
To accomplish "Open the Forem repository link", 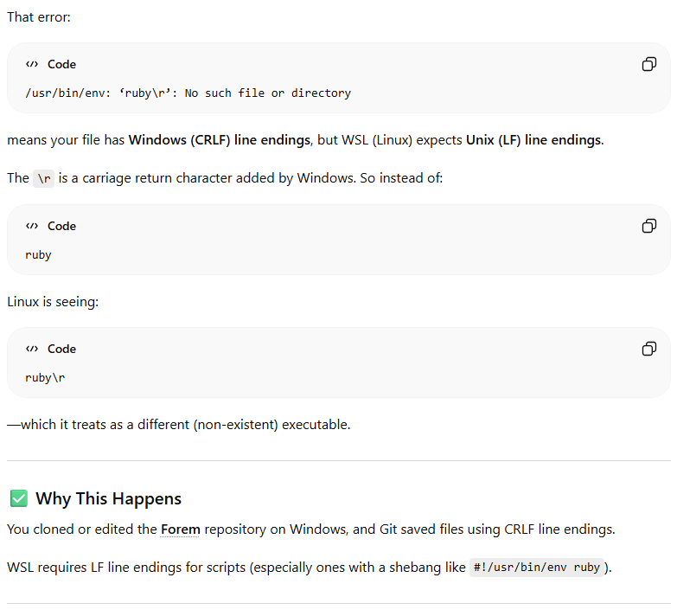I will [x=181, y=529].
